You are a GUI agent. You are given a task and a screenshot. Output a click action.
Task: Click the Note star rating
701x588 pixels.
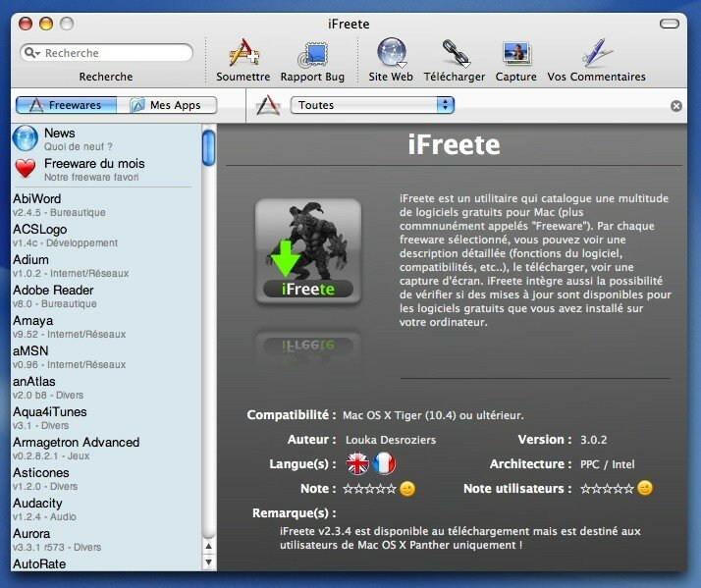click(369, 489)
